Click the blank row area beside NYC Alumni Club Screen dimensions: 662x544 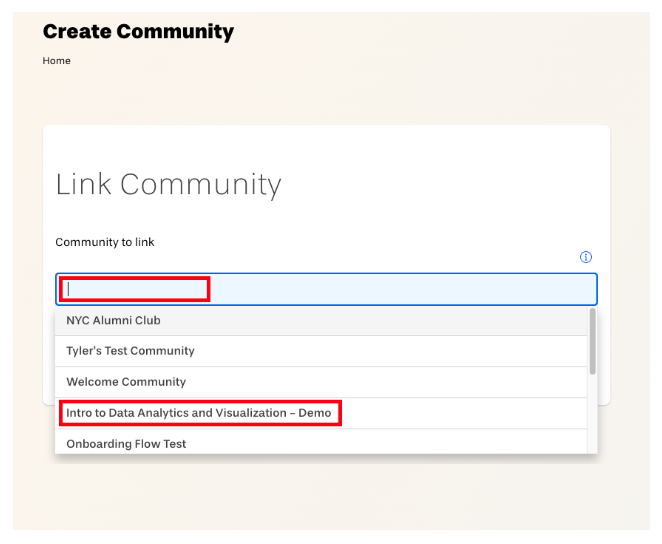click(372, 320)
